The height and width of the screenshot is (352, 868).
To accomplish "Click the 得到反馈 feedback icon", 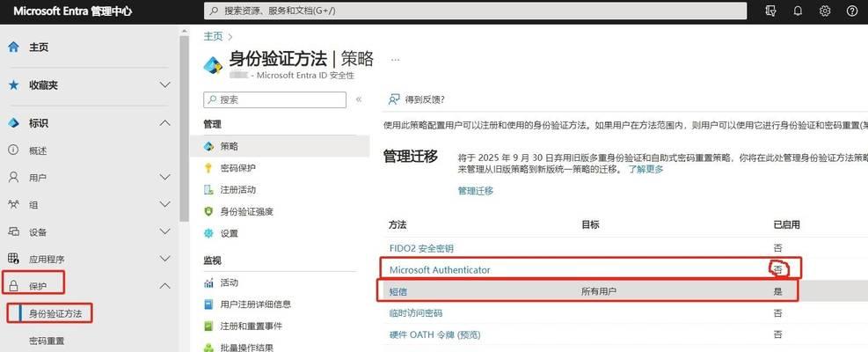I will pyautogui.click(x=394, y=99).
